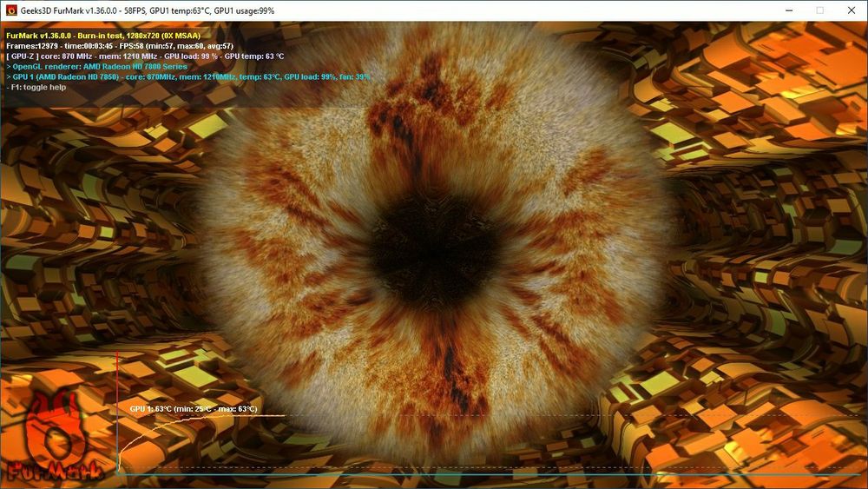Click the greyed-out maximize window button
The width and height of the screenshot is (868, 489).
tap(820, 10)
